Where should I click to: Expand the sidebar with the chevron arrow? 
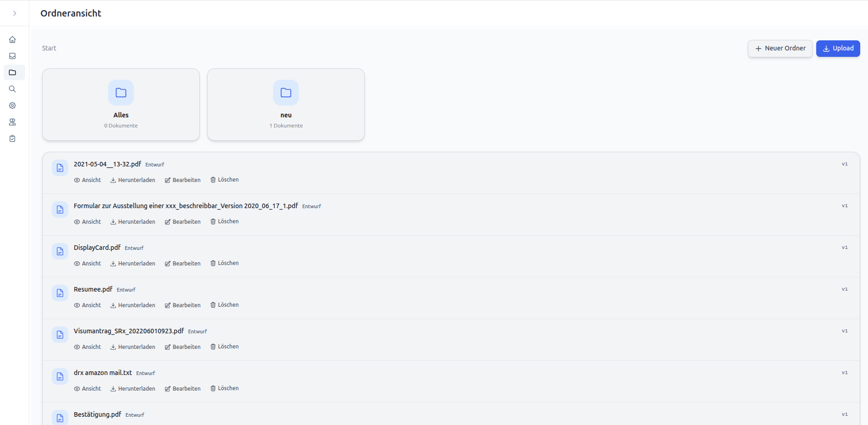pos(15,13)
